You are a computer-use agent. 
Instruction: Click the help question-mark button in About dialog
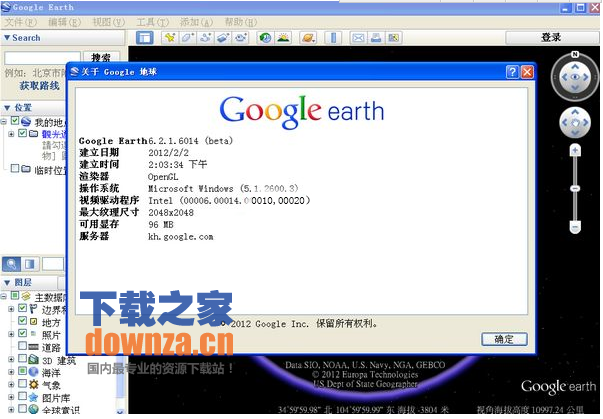click(512, 72)
